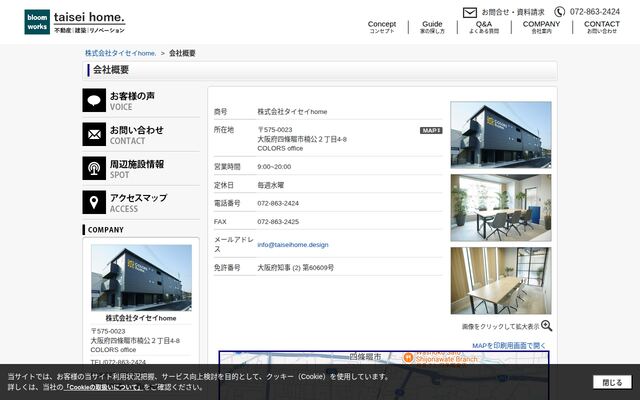This screenshot has width=640, height=400.
Task: Click the restaurant marker on map
Action: [408, 358]
